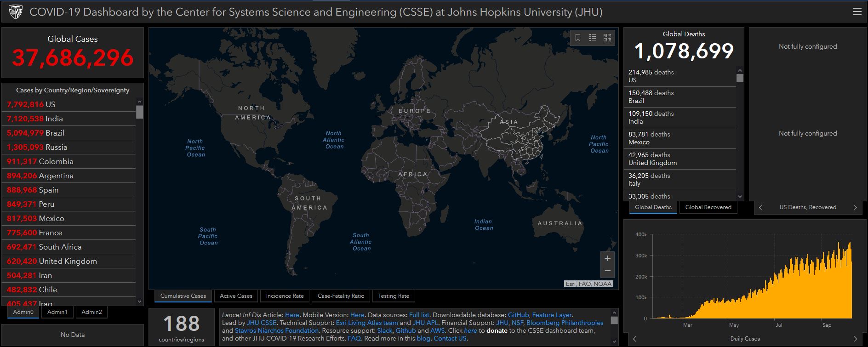Select the Global Deaths tab
The height and width of the screenshot is (347, 868).
[653, 207]
